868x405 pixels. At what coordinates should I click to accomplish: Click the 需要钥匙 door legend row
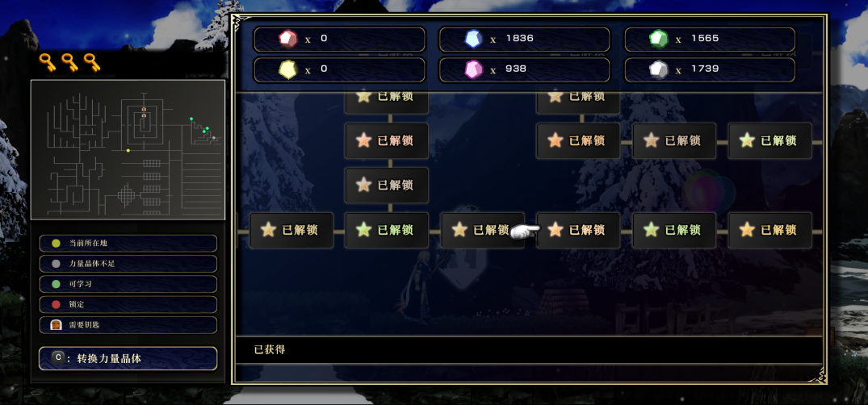(128, 325)
